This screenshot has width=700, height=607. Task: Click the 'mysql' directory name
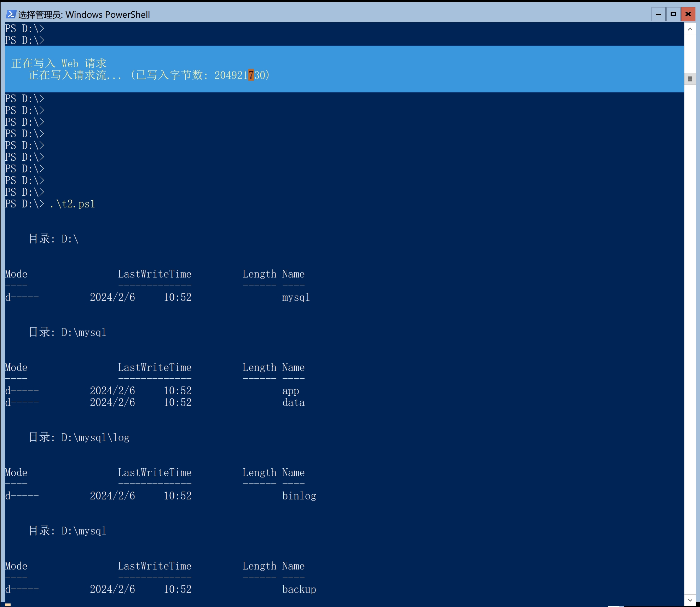pos(296,297)
